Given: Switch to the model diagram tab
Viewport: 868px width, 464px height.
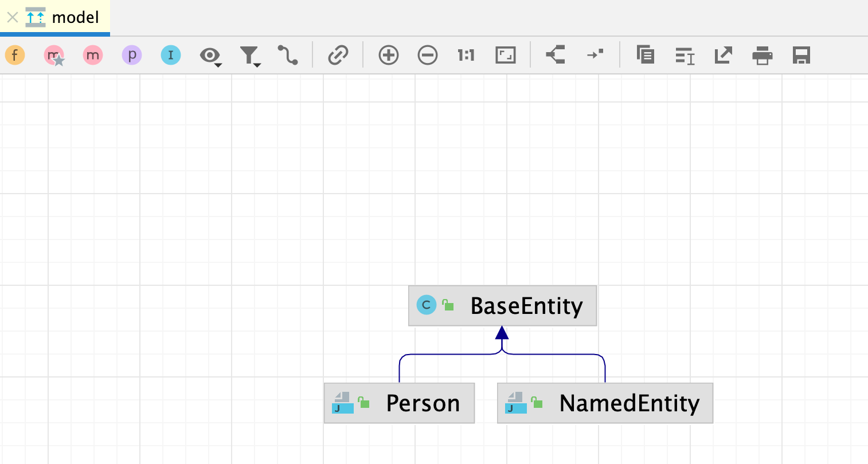Looking at the screenshot, I should click(x=69, y=17).
